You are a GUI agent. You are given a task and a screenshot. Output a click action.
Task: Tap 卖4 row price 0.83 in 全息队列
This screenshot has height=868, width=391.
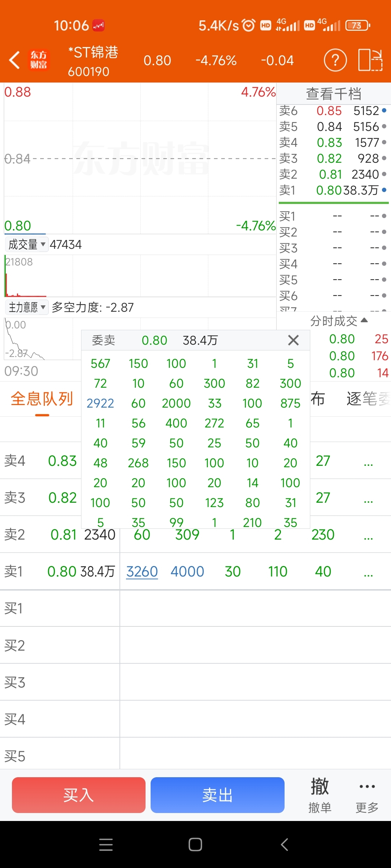coord(62,461)
